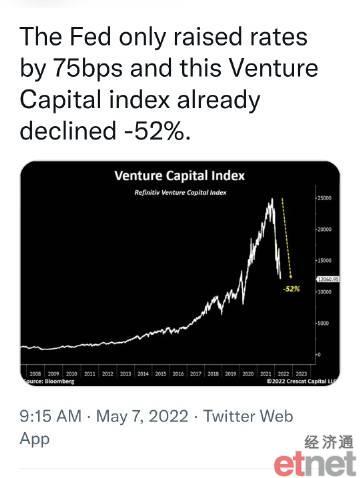
Task: Click the ©2022 Crescat Capital credit
Action: (x=302, y=381)
